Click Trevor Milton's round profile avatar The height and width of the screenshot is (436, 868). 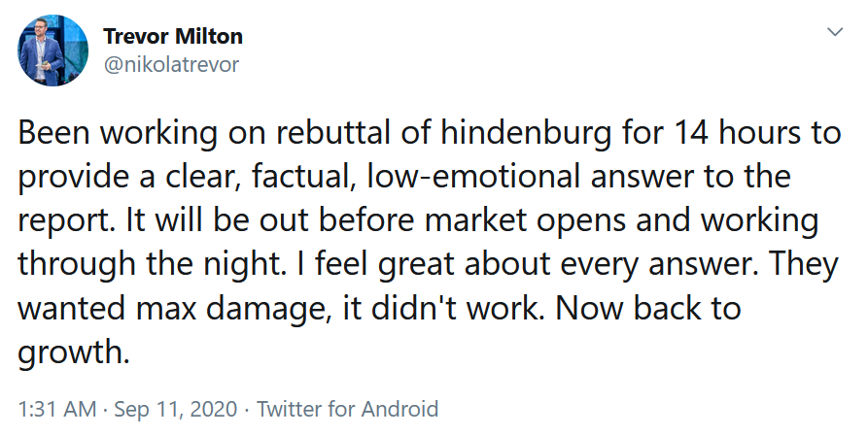tap(52, 50)
